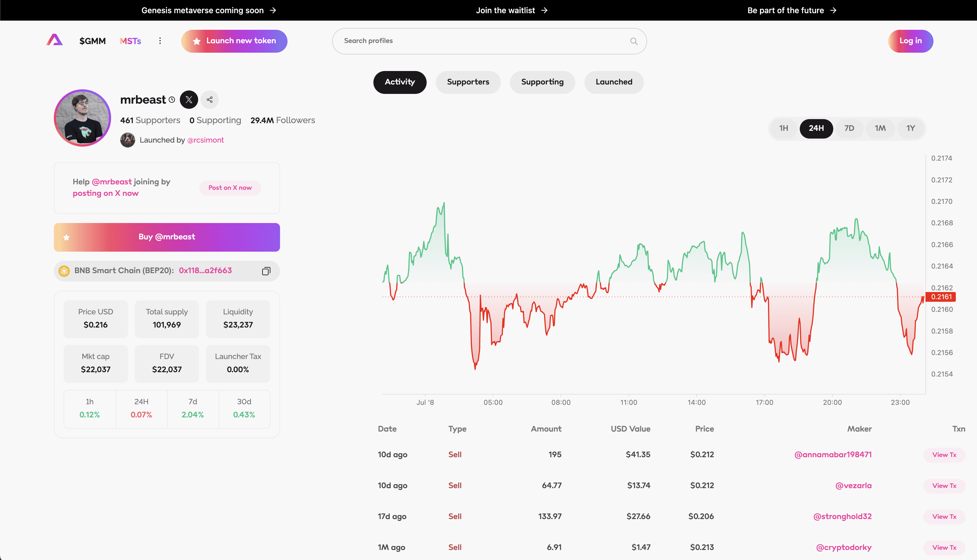Open the MSTs navigation link
Image resolution: width=977 pixels, height=560 pixels.
(130, 41)
